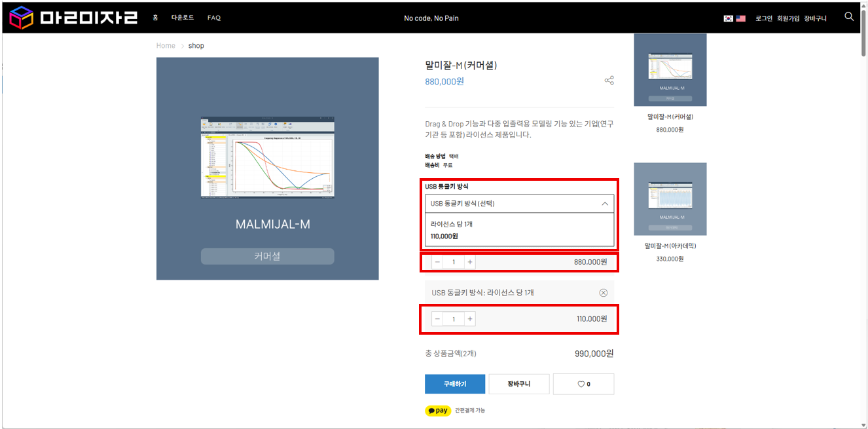Viewport: 868px width, 429px height.
Task: Open the FAQ menu item
Action: click(214, 18)
